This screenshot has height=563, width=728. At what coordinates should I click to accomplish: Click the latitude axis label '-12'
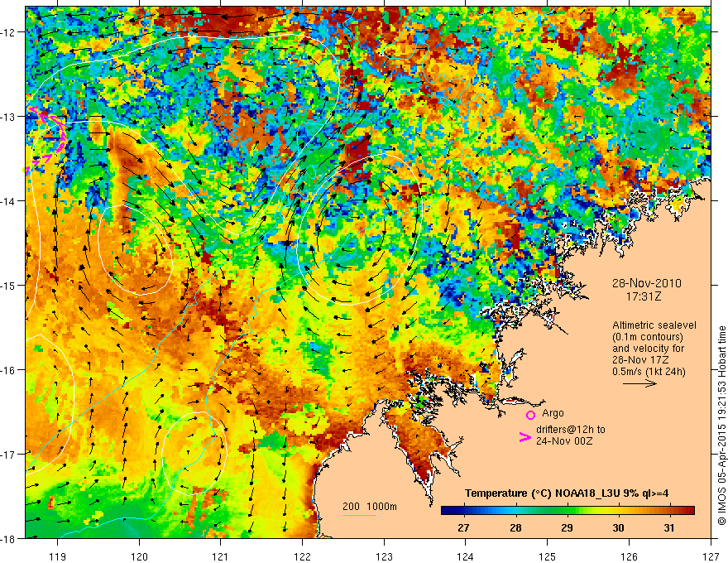coord(8,32)
